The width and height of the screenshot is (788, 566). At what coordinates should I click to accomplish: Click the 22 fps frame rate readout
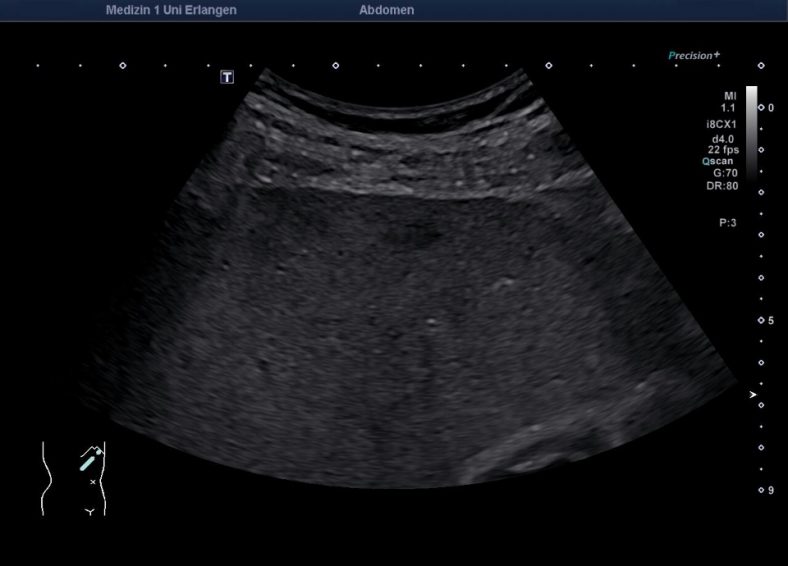pyautogui.click(x=721, y=148)
